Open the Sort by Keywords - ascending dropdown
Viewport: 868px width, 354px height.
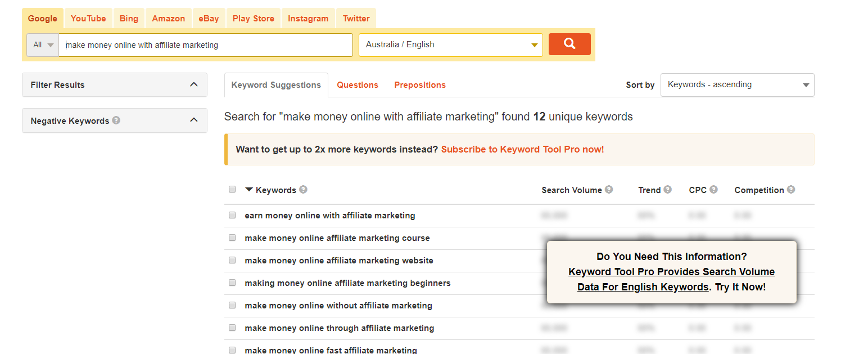tap(737, 85)
